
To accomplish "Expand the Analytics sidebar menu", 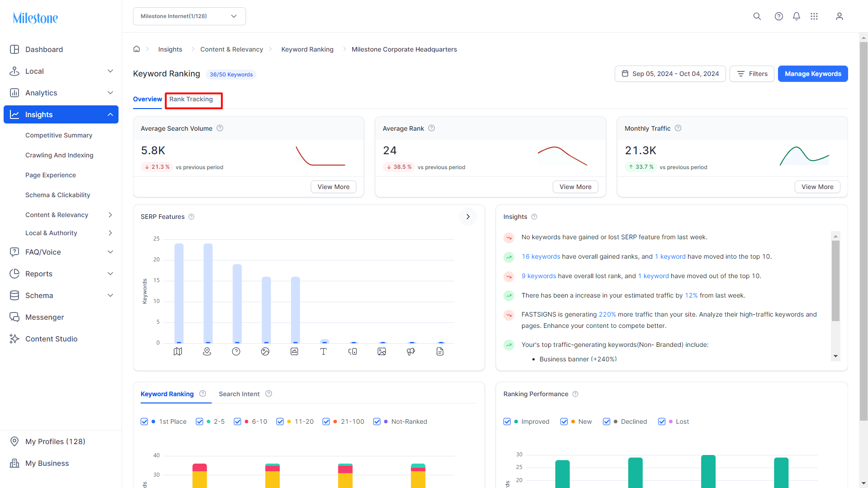I will (x=61, y=93).
